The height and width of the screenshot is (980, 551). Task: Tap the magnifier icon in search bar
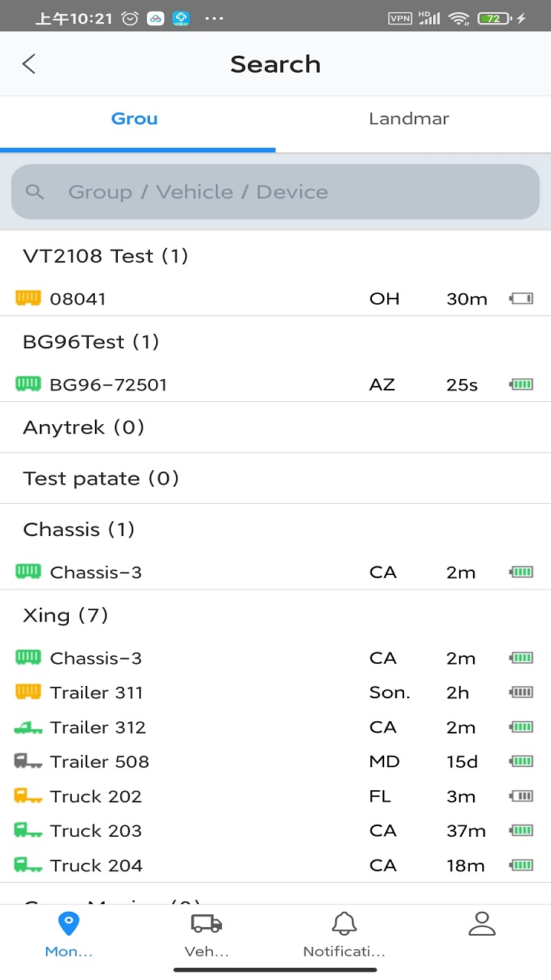click(x=34, y=191)
